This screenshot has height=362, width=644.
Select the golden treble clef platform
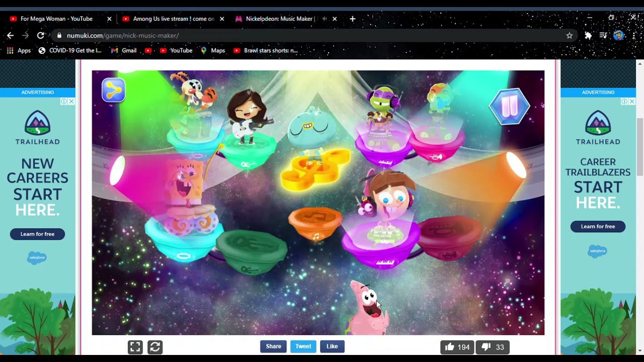[x=315, y=169]
